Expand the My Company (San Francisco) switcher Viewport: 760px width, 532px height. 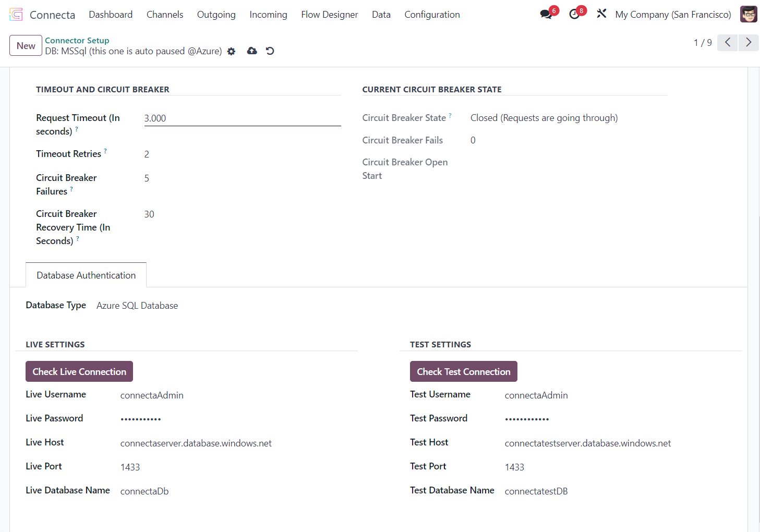673,15
